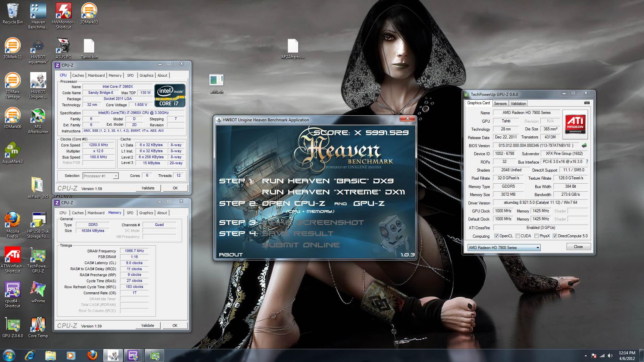Screen dimensions: 644x362
Task: Open cpuz64 shortcut icon
Action: [13, 295]
